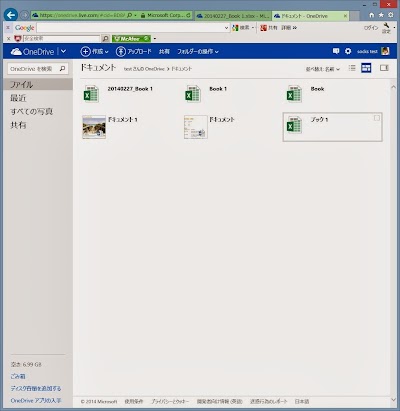Expand the OneDrive app switcher chevron
Image resolution: width=400 pixels, height=411 pixels.
coord(63,51)
